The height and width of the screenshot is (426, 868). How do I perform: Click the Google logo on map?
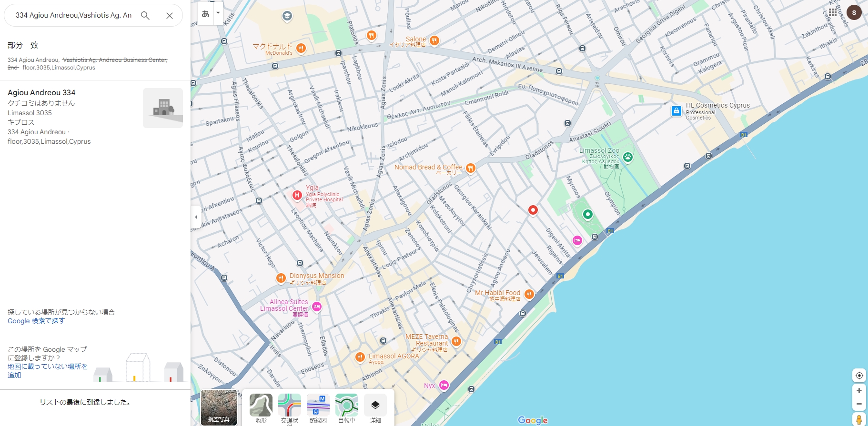[533, 420]
